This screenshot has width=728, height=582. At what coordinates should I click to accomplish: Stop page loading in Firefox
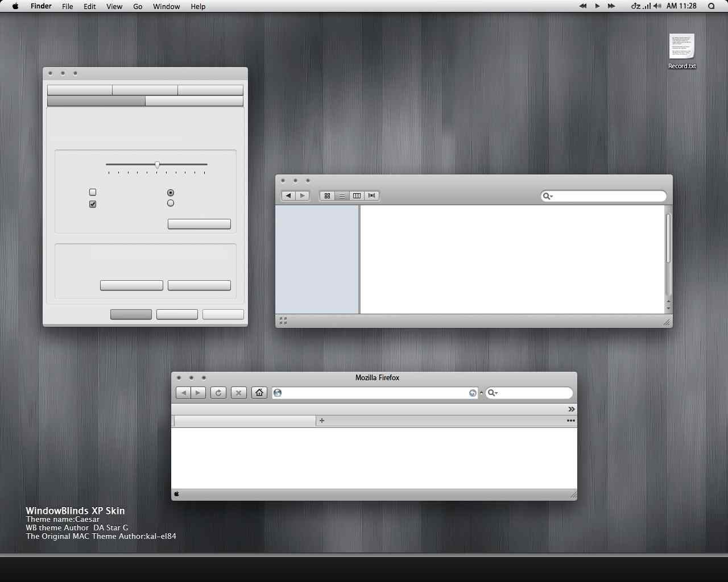(239, 393)
